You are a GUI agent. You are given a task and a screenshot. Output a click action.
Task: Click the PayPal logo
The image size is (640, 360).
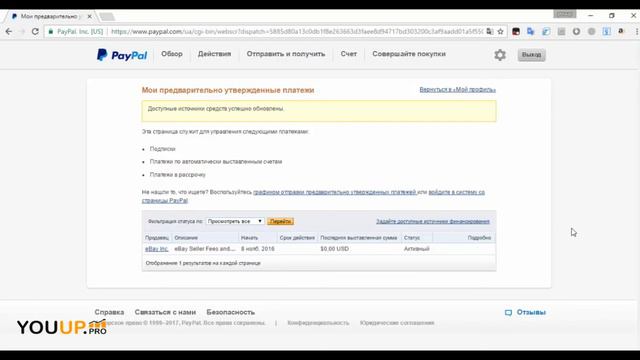click(122, 55)
